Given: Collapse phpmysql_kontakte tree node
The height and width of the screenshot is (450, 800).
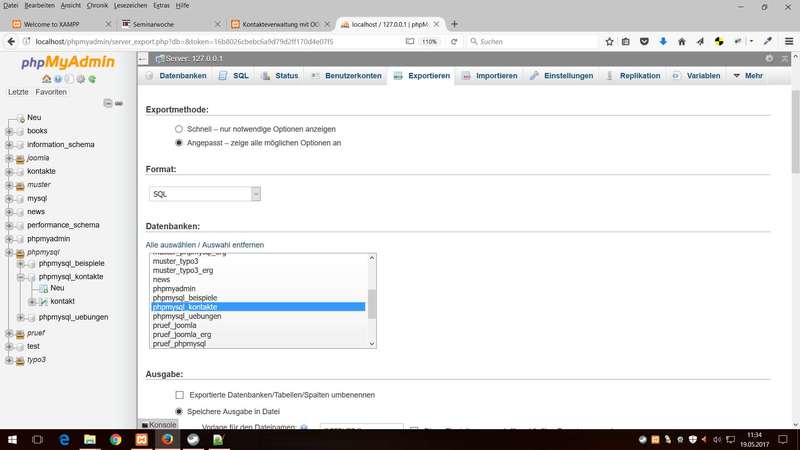Looking at the screenshot, I should click(x=20, y=277).
